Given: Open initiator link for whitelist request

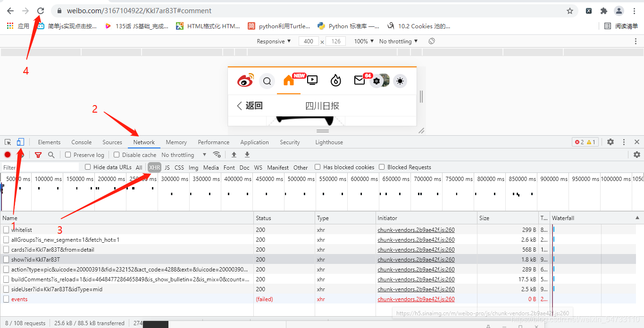Looking at the screenshot, I should (x=416, y=230).
